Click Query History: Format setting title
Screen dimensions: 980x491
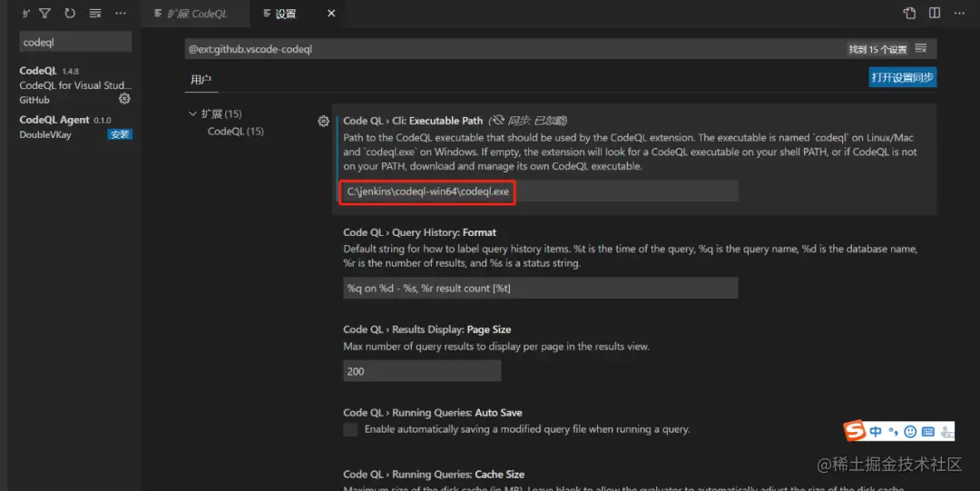click(x=419, y=232)
